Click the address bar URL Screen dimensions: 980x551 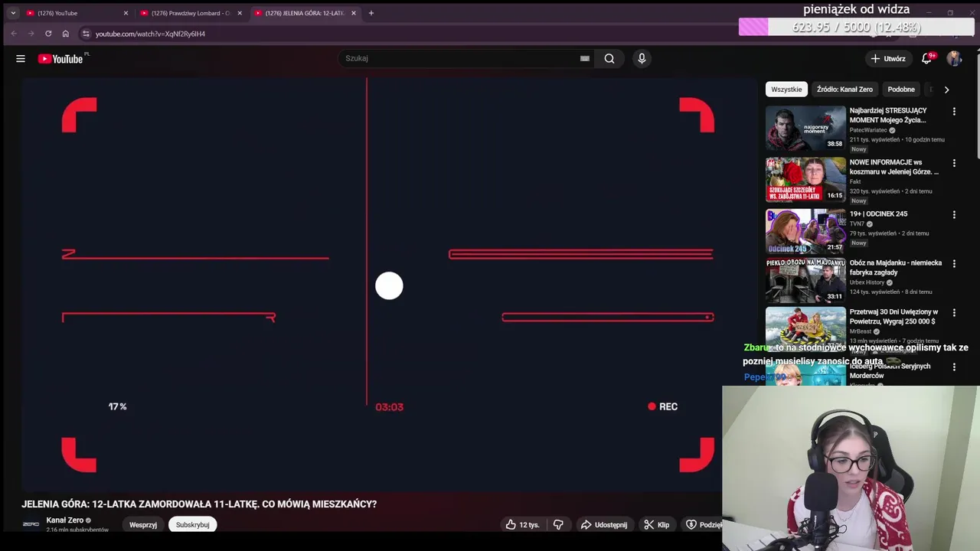tap(150, 34)
